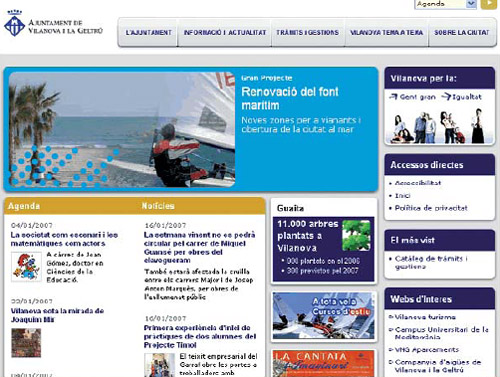
Task: Click the yellow go button beside Agenda dropdown
Action: tap(488, 4)
